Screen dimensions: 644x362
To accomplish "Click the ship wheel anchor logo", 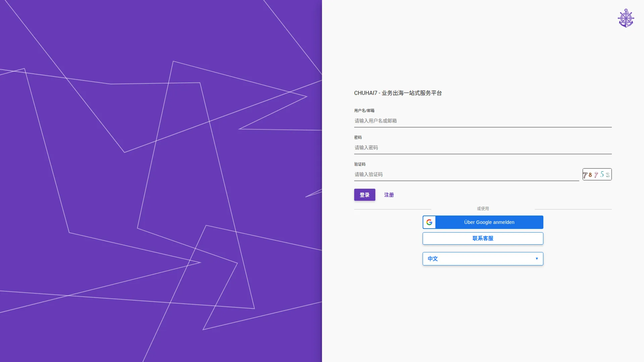I will 626,18.
